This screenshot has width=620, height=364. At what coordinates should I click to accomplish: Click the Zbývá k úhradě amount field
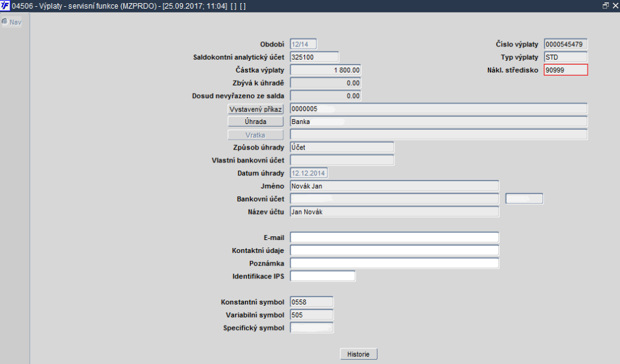(325, 83)
